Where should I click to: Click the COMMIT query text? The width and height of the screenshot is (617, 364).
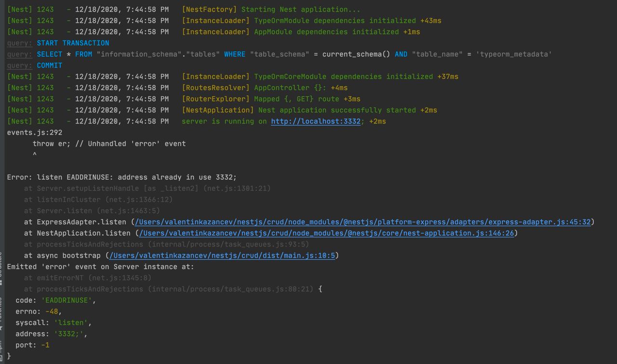pos(49,66)
